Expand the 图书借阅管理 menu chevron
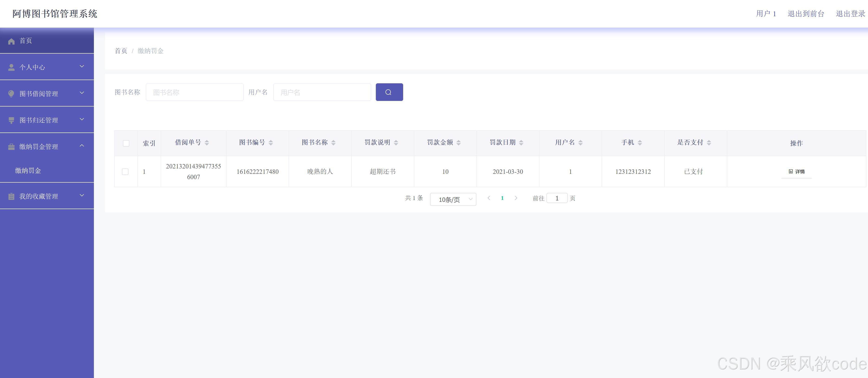Viewport: 868px width, 378px height. click(x=82, y=93)
